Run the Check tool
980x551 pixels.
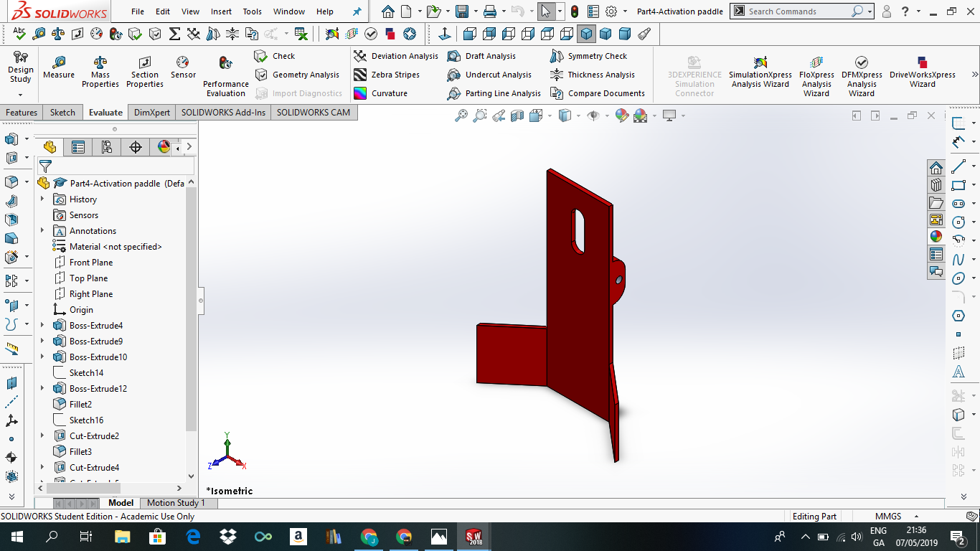[x=275, y=56]
